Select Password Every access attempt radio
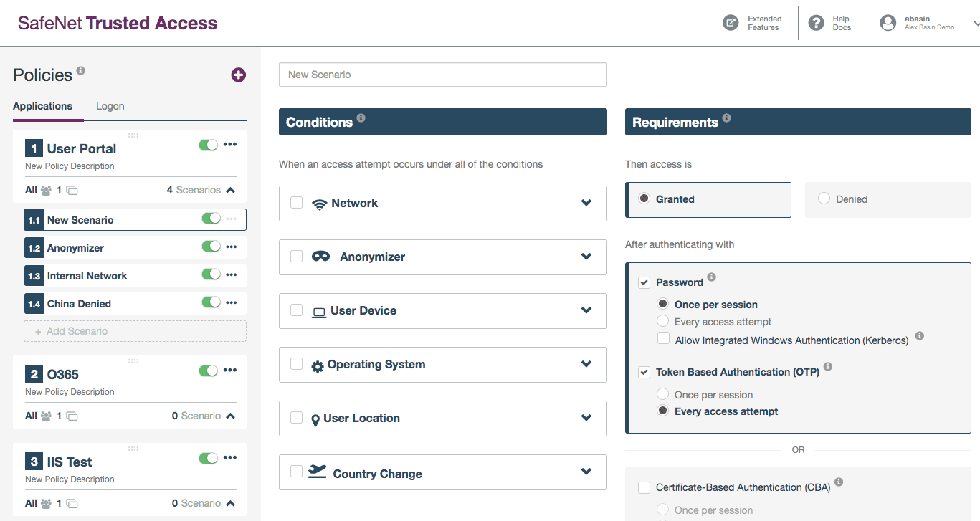980x521 pixels. coord(662,321)
